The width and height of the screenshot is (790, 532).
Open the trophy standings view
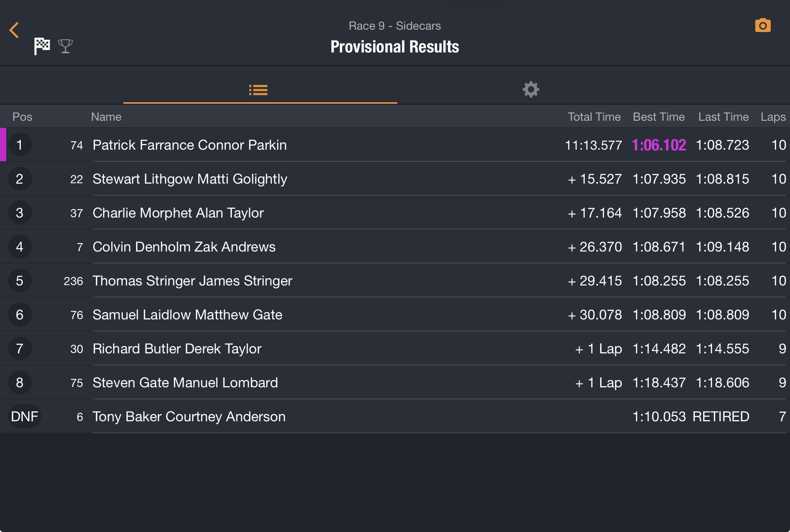[66, 46]
